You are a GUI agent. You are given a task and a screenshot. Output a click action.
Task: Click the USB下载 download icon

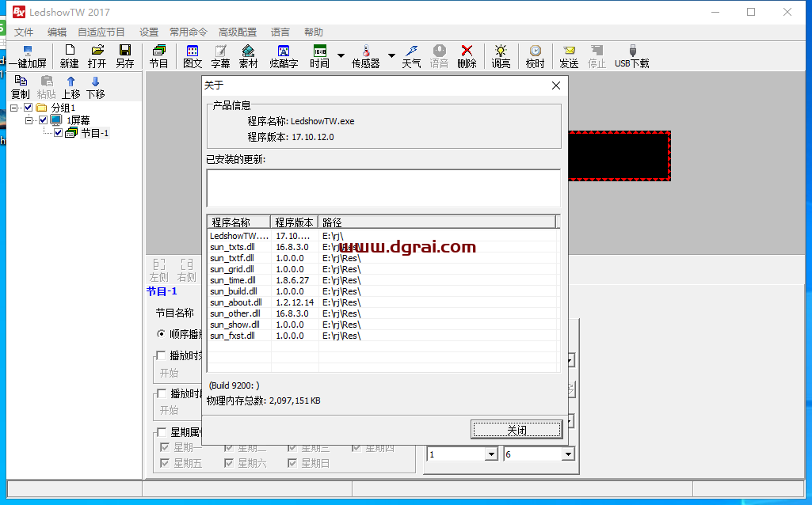point(631,56)
